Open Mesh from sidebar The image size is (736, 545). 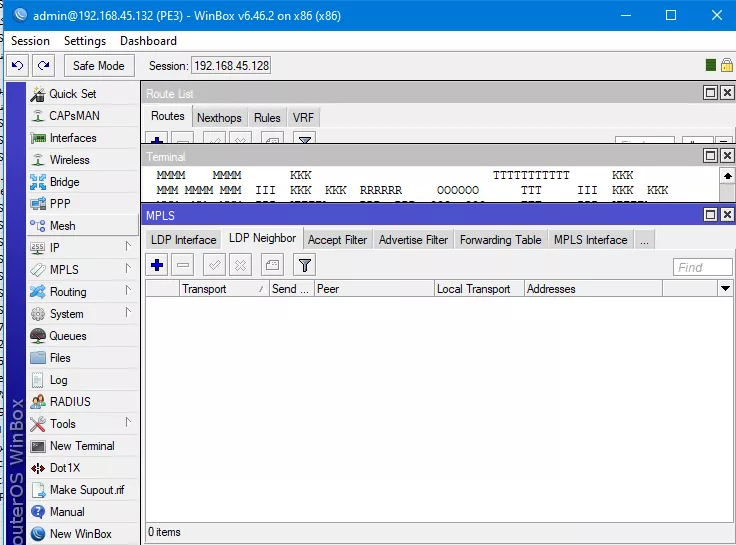click(83, 226)
